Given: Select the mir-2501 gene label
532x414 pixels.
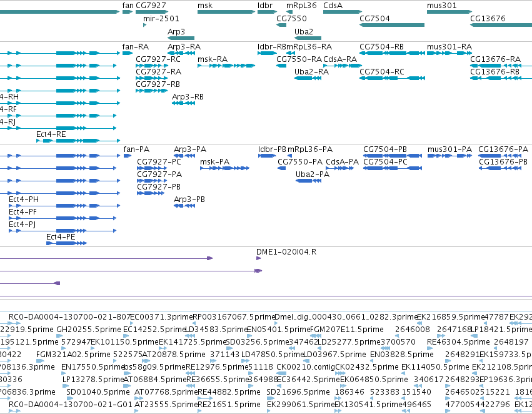Looking at the screenshot, I should coord(161,18).
